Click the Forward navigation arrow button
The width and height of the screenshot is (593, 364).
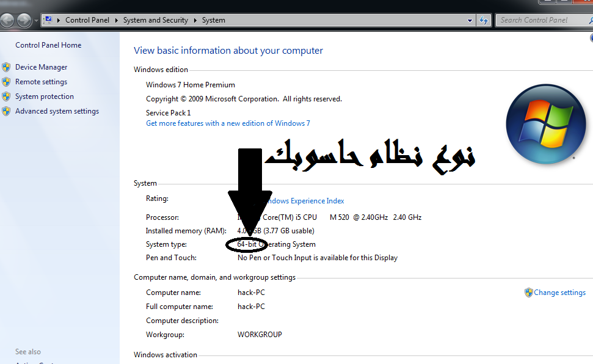coord(24,20)
